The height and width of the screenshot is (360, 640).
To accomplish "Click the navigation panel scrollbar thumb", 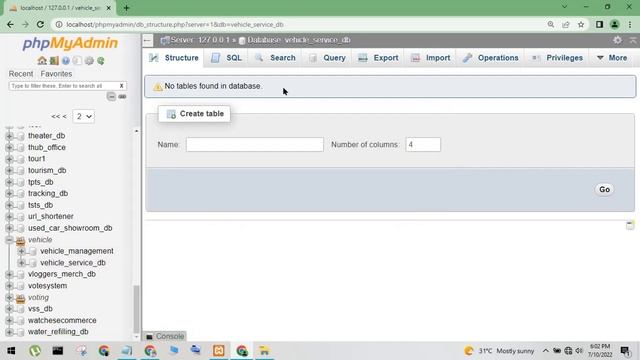I will [136, 309].
